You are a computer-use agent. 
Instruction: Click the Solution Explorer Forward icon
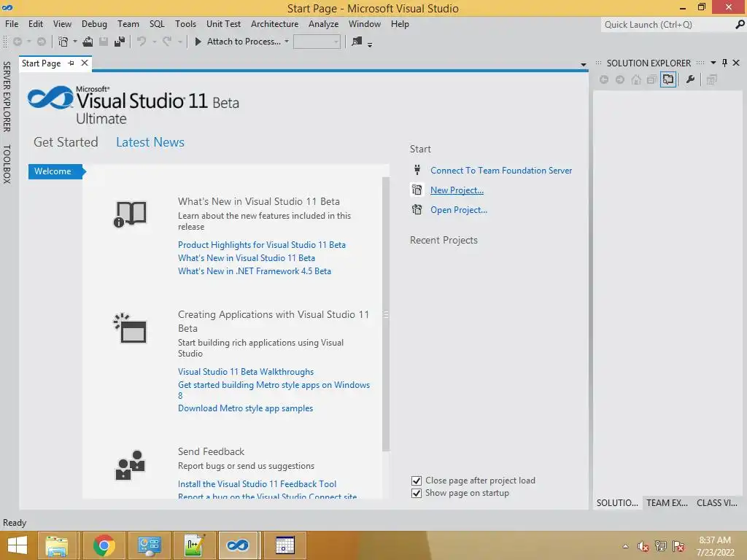(x=620, y=79)
